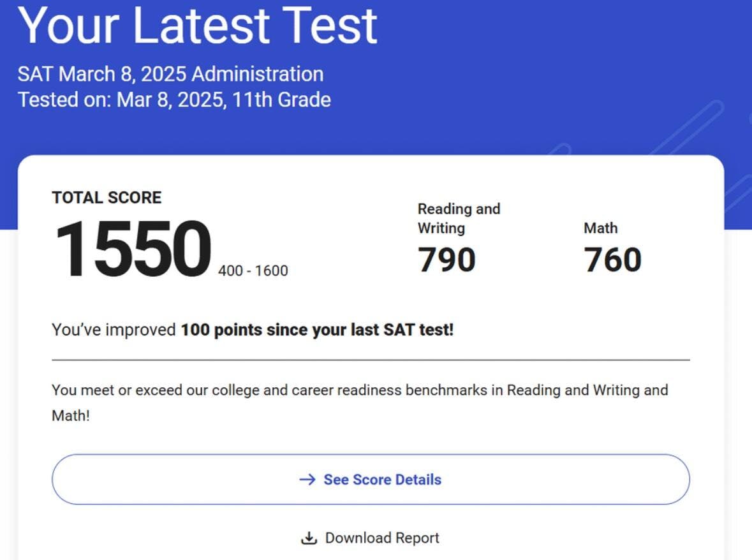The image size is (752, 560).
Task: Click the 400 - 1600 score range
Action: tap(253, 271)
